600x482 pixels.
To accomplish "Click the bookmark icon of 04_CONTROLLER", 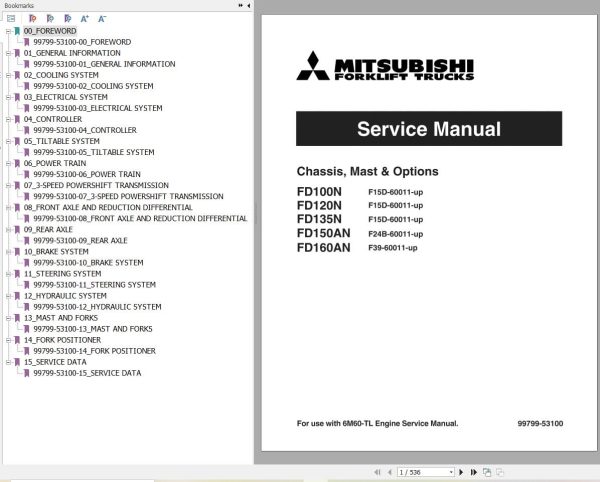I will point(17,119).
